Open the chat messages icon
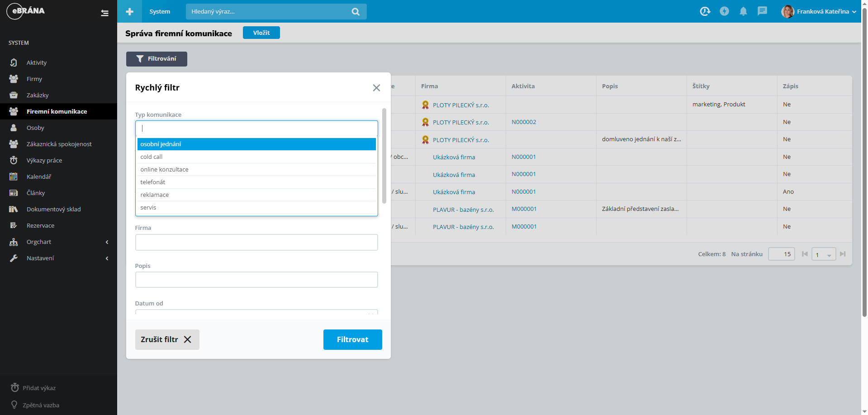Viewport: 868px width, 415px height. (762, 11)
